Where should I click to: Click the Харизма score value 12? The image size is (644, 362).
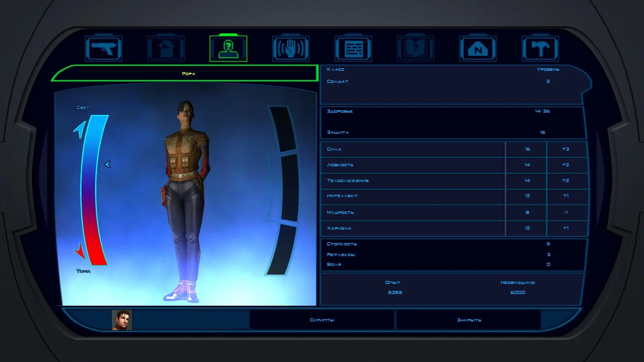pyautogui.click(x=527, y=228)
